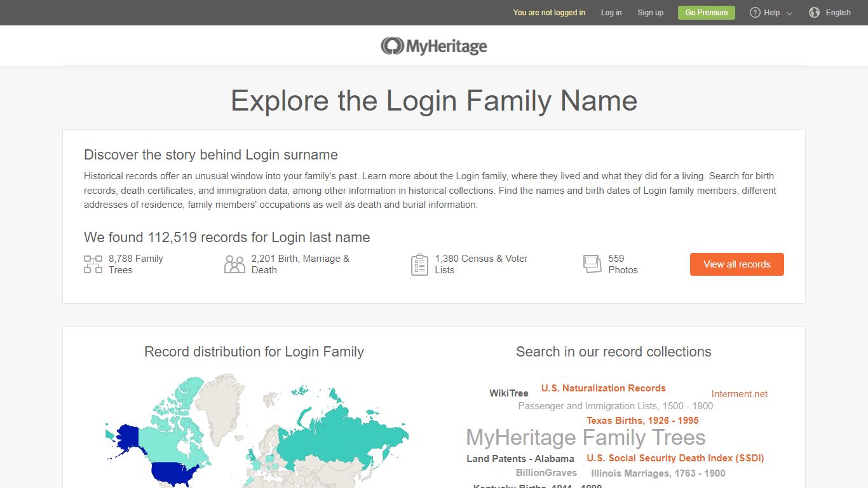Click the U.S. Social Security Death Index link
Screen dimensions: 868x488
675,457
